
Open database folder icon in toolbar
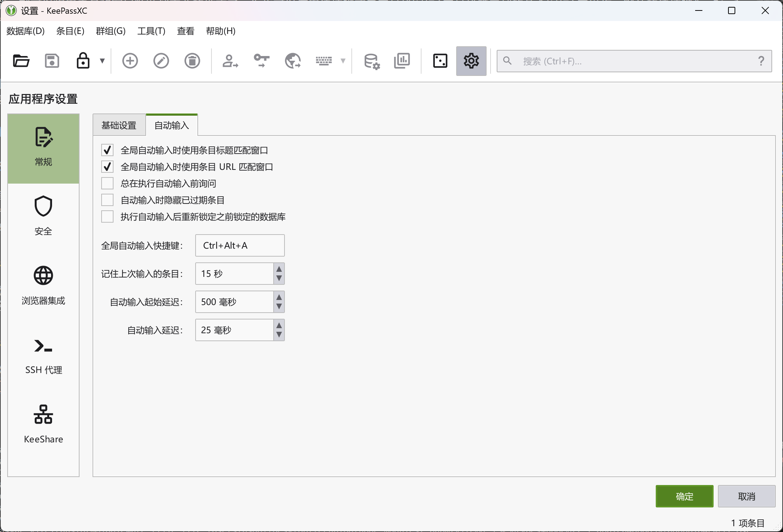tap(21, 61)
